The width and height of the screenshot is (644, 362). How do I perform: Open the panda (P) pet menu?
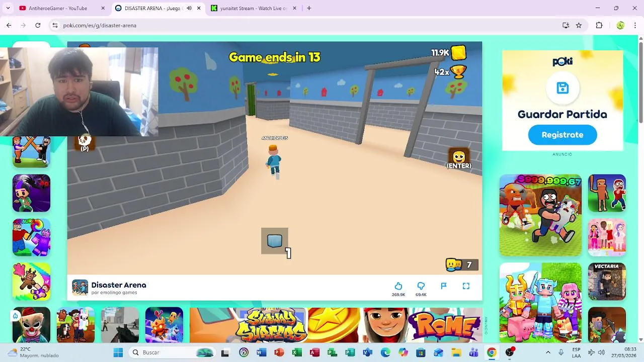(85, 142)
